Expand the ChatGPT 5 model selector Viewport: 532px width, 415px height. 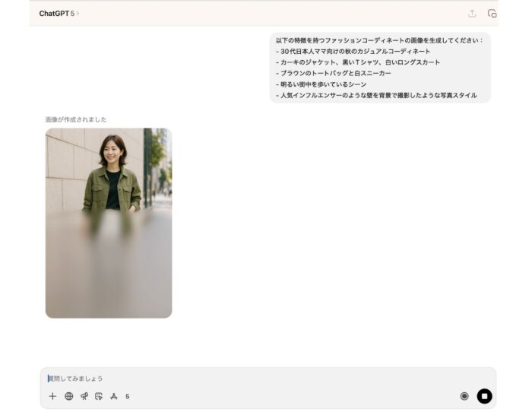coord(58,14)
